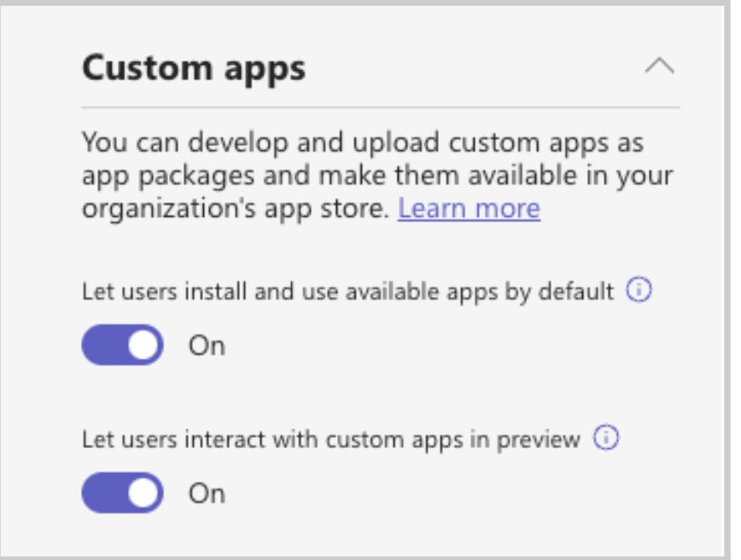Click 'available apps by default' text

(x=480, y=292)
